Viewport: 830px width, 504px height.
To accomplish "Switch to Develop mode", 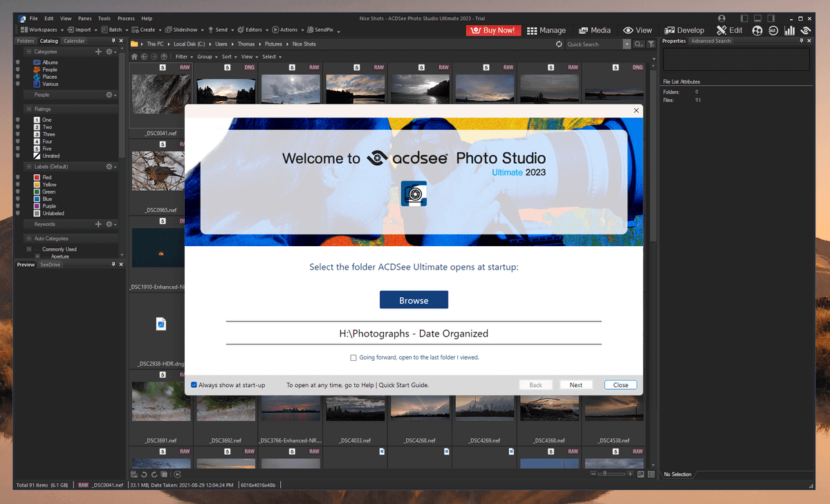I will [684, 30].
